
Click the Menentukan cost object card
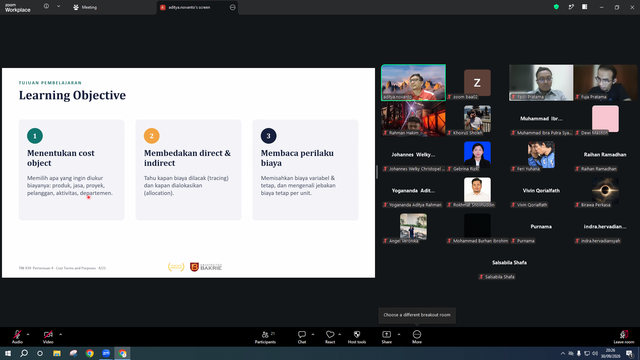[71, 170]
